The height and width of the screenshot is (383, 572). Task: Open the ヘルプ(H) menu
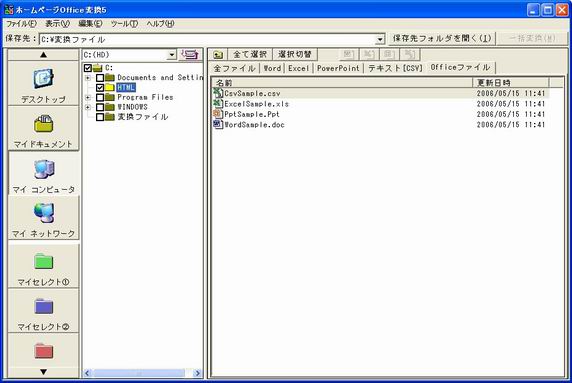click(x=160, y=24)
